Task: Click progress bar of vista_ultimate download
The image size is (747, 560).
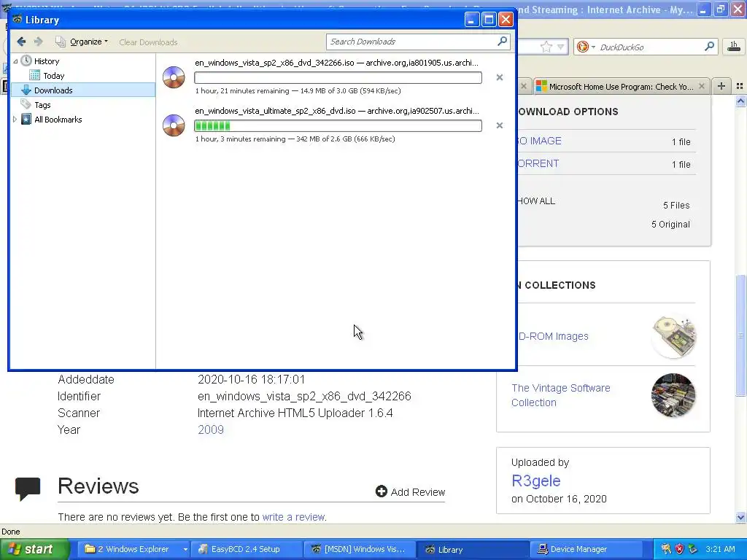Action: (338, 125)
